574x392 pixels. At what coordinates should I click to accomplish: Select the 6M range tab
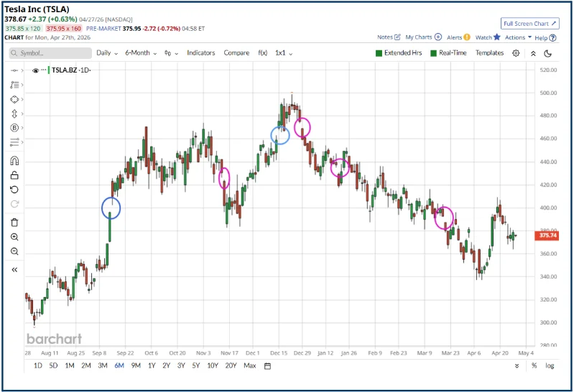(x=119, y=365)
